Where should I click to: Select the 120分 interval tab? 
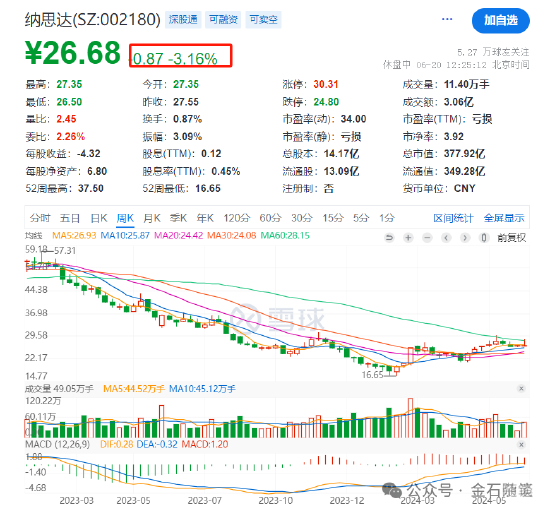(237, 218)
